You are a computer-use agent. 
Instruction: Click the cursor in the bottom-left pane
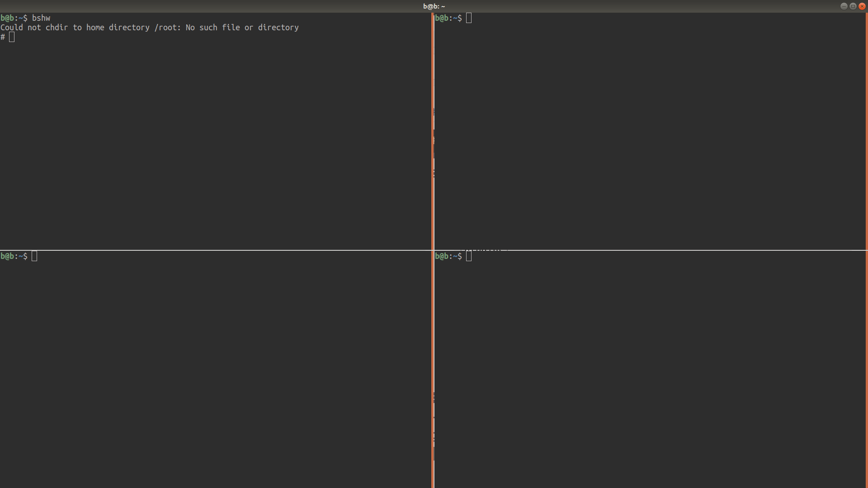pyautogui.click(x=34, y=256)
